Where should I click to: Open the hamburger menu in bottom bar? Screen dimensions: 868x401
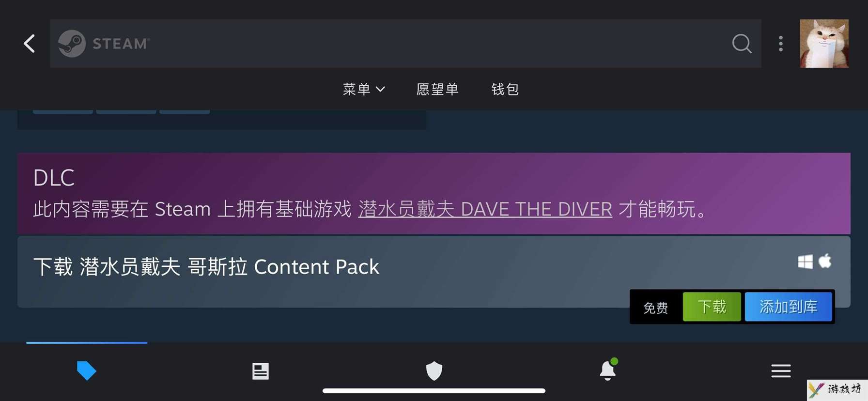tap(781, 371)
